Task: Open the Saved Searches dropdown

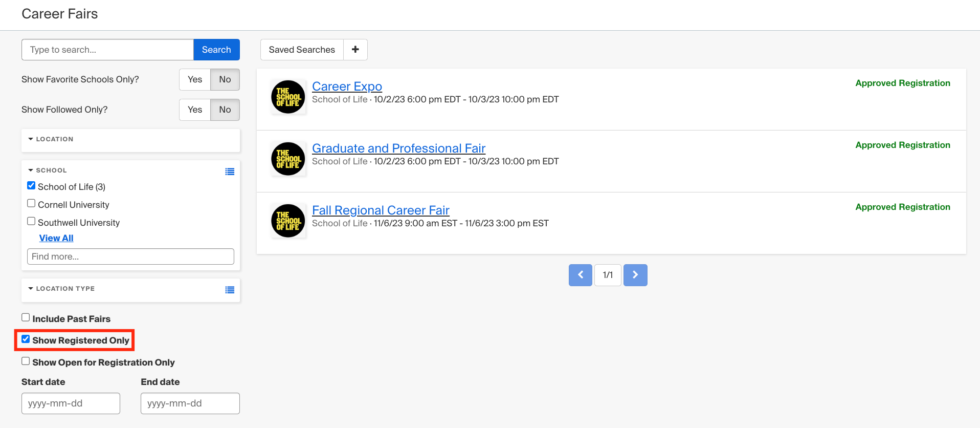Action: point(302,50)
